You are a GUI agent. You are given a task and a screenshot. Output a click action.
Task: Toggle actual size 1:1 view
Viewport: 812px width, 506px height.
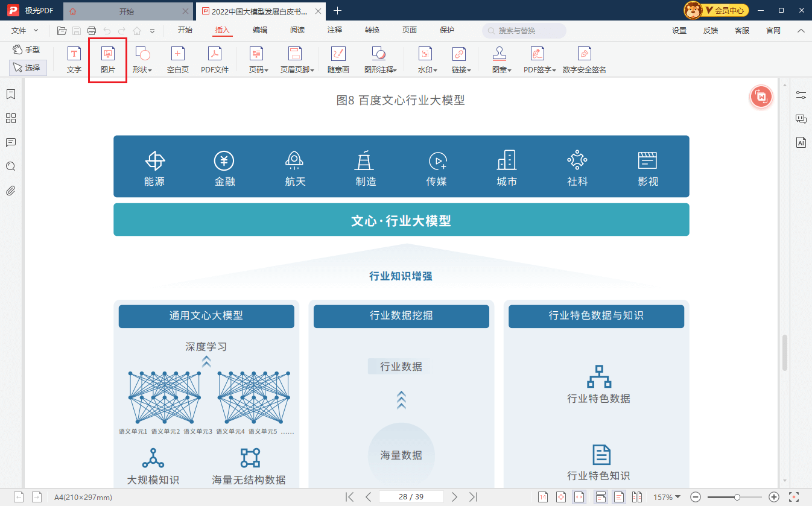click(543, 497)
